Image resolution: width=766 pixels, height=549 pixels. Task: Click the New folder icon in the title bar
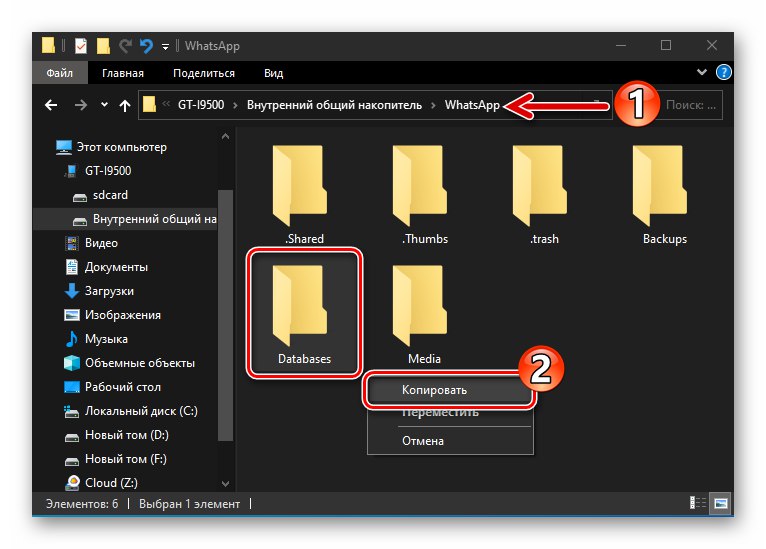click(103, 46)
